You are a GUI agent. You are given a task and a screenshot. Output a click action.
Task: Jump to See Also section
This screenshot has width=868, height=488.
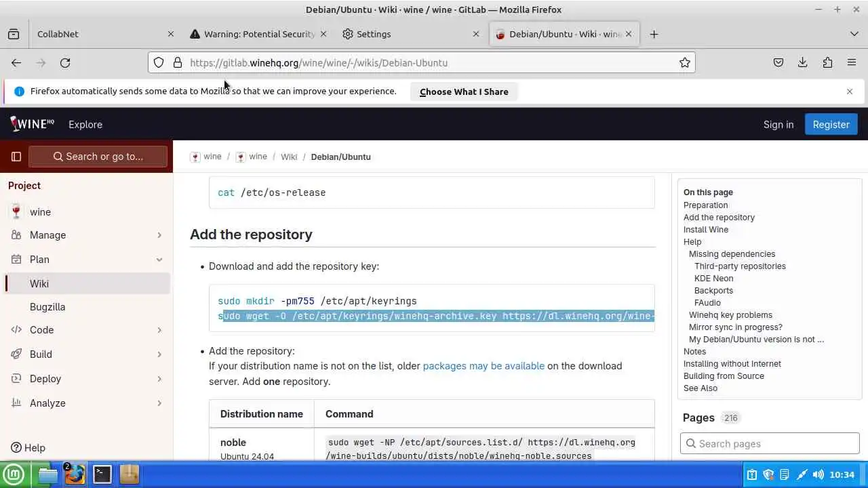701,388
